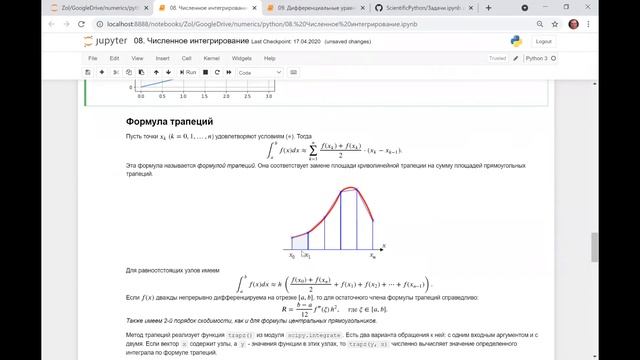Image resolution: width=640 pixels, height=360 pixels.
Task: Open the File menu
Action: tap(93, 58)
